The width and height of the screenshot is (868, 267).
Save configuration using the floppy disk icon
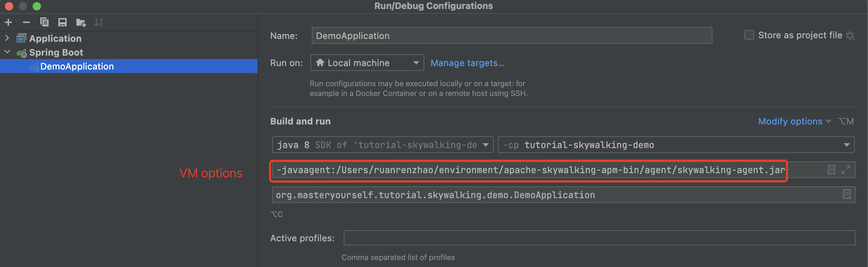(62, 23)
